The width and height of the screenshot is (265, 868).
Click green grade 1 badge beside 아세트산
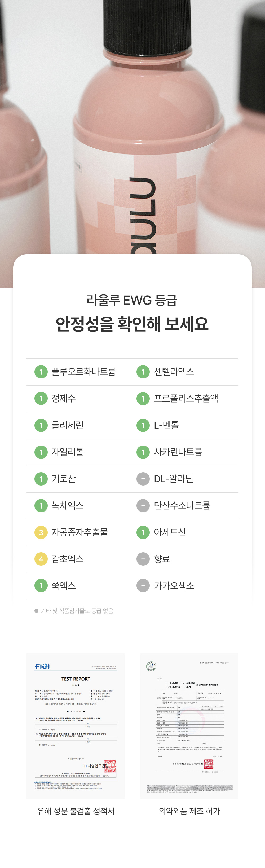click(143, 532)
